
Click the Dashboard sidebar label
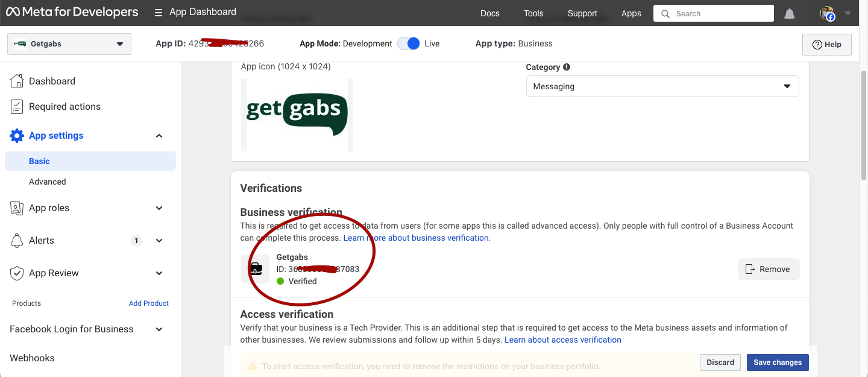[52, 81]
